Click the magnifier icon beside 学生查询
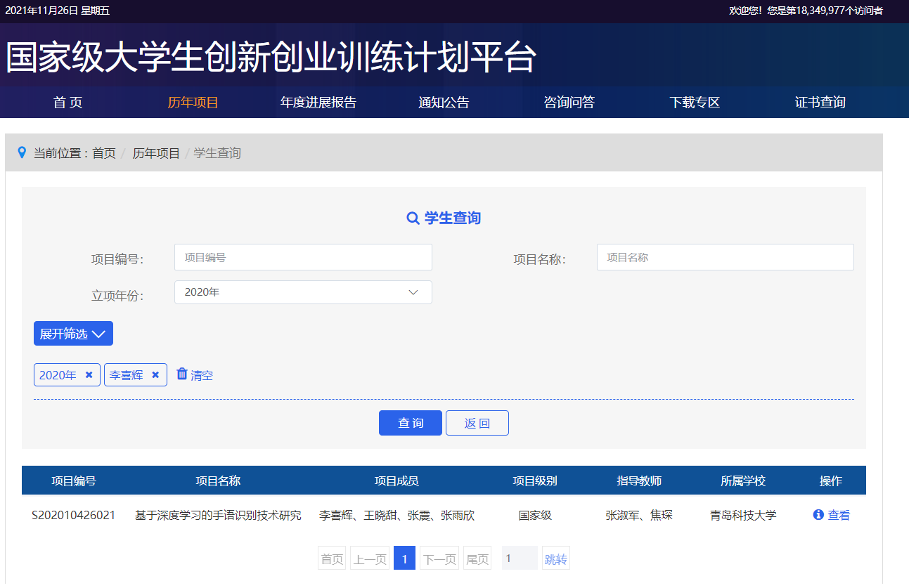 (413, 218)
